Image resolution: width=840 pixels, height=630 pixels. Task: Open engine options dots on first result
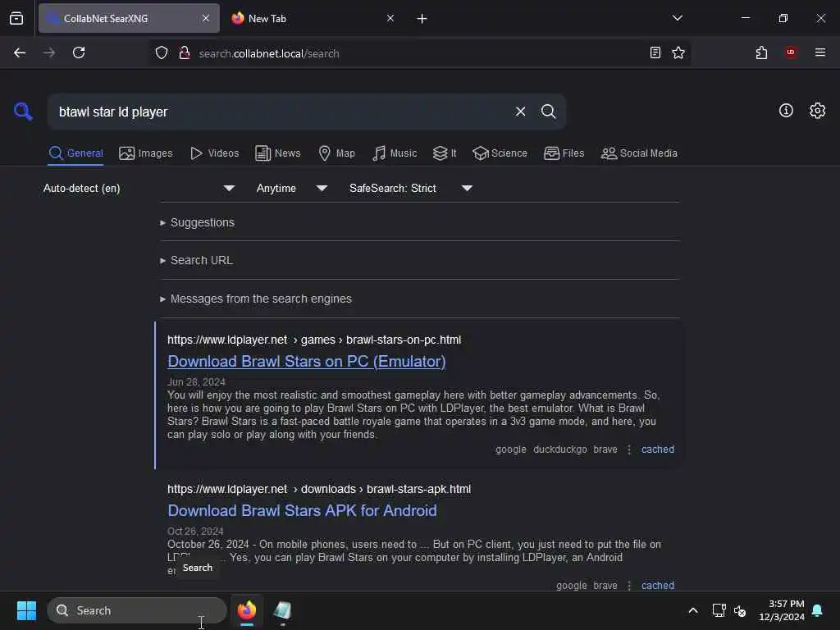[x=629, y=450]
